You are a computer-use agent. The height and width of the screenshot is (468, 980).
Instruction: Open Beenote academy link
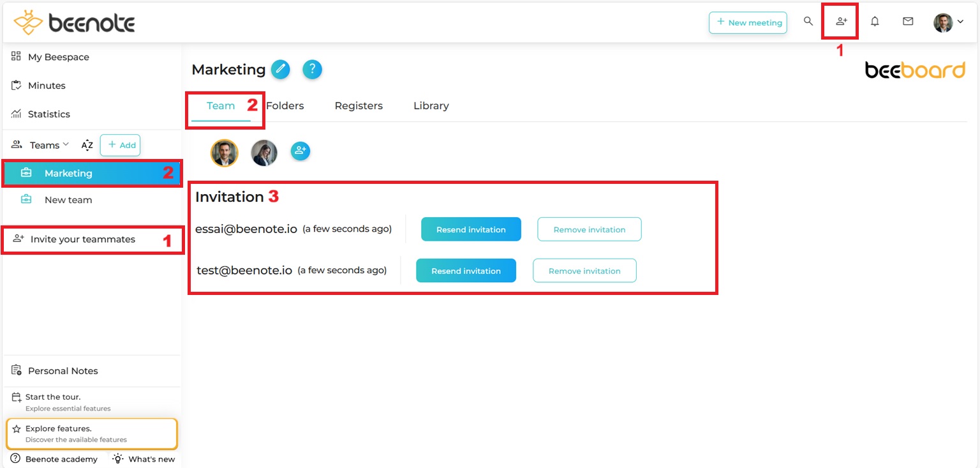54,459
